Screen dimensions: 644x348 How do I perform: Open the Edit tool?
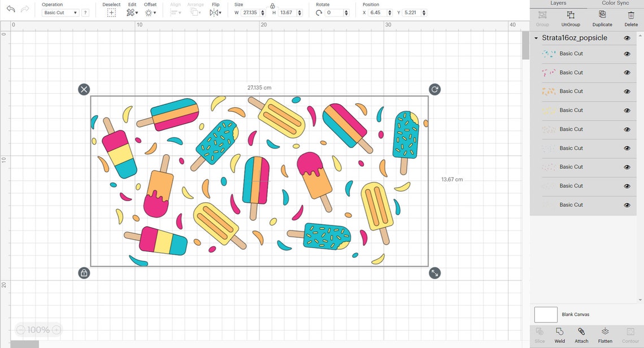130,12
